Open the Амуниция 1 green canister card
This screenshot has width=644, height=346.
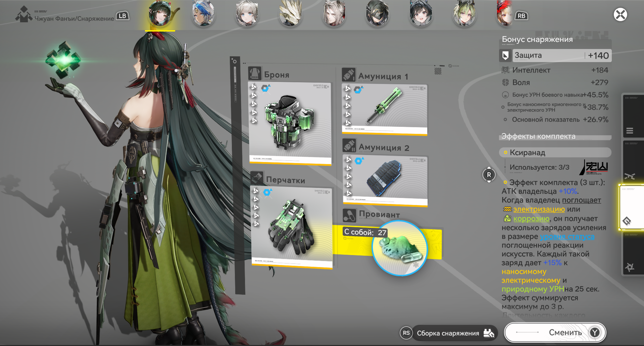click(x=385, y=109)
